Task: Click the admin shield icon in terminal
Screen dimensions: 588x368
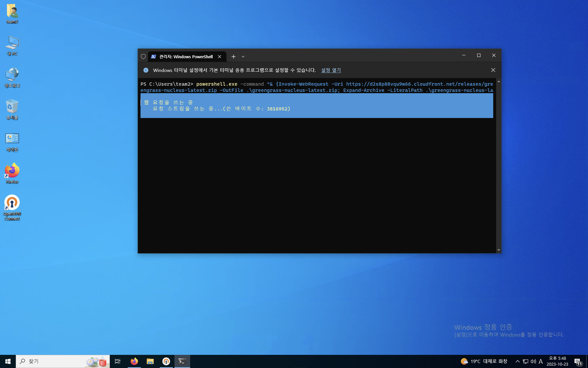Action: point(143,57)
